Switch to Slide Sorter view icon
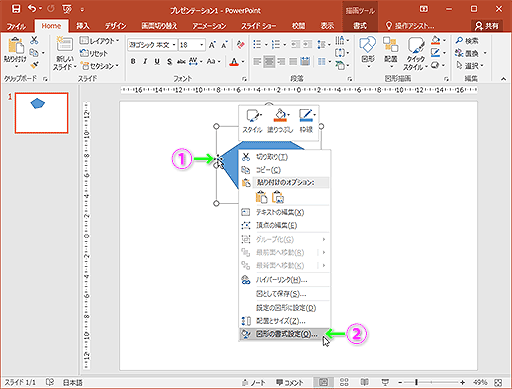Viewport: 512px width, 389px height. (344, 382)
